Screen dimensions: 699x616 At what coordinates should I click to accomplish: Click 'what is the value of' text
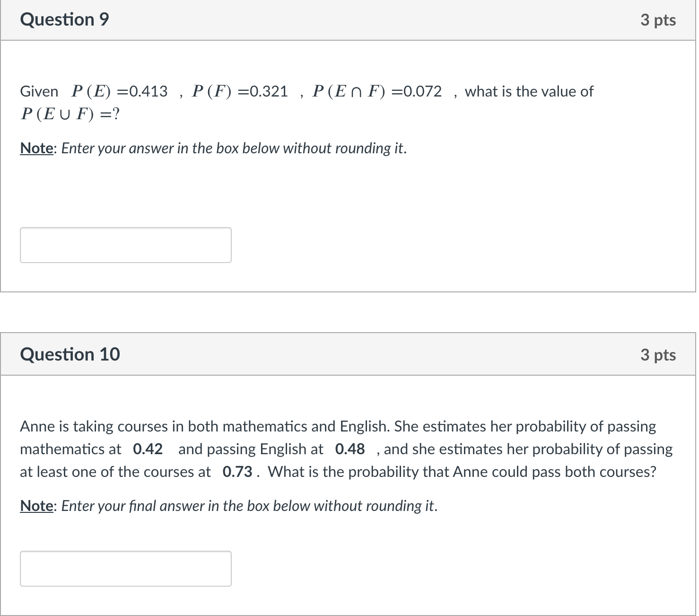coord(529,91)
